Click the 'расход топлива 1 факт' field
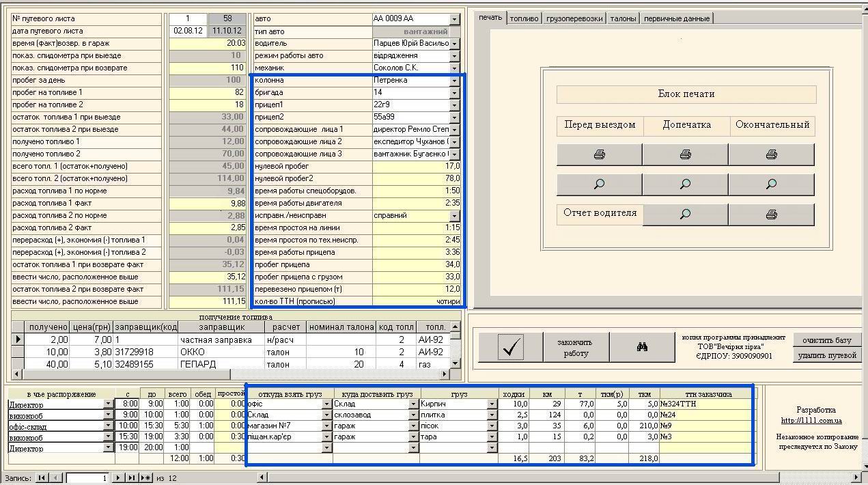868x485 pixels. click(x=207, y=203)
